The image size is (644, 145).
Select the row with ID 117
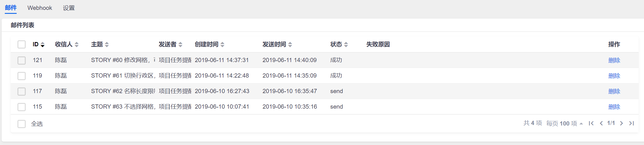(x=22, y=91)
